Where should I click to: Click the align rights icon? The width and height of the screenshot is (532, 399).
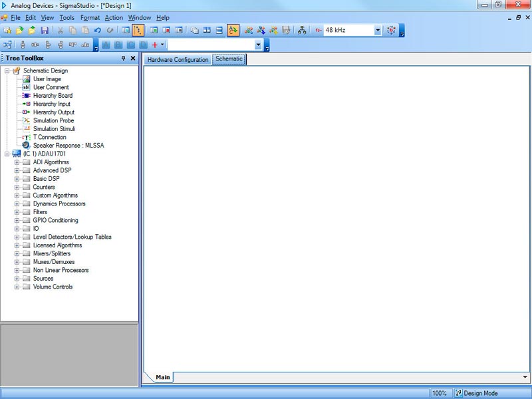click(61, 45)
